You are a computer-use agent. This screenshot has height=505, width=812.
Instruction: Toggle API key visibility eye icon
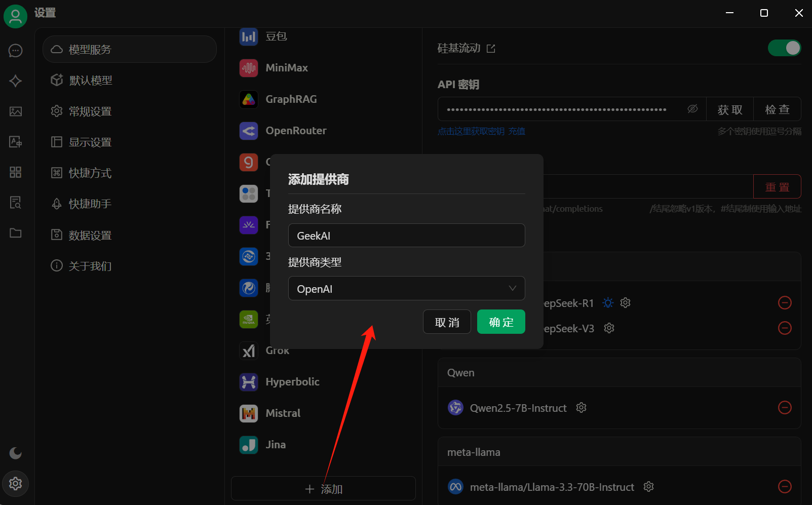tap(692, 109)
